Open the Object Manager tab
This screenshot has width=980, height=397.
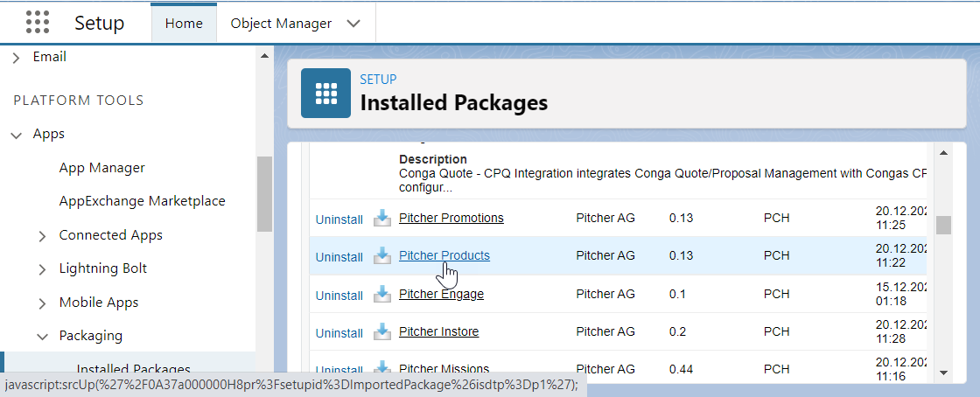pyautogui.click(x=281, y=24)
